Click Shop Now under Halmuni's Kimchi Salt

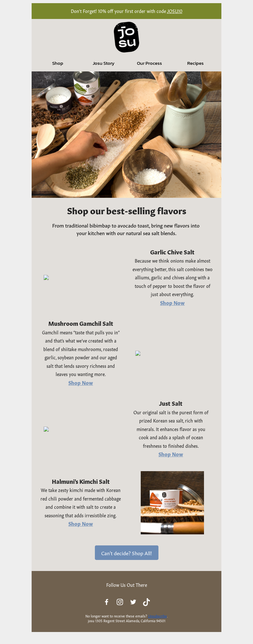coord(81,524)
